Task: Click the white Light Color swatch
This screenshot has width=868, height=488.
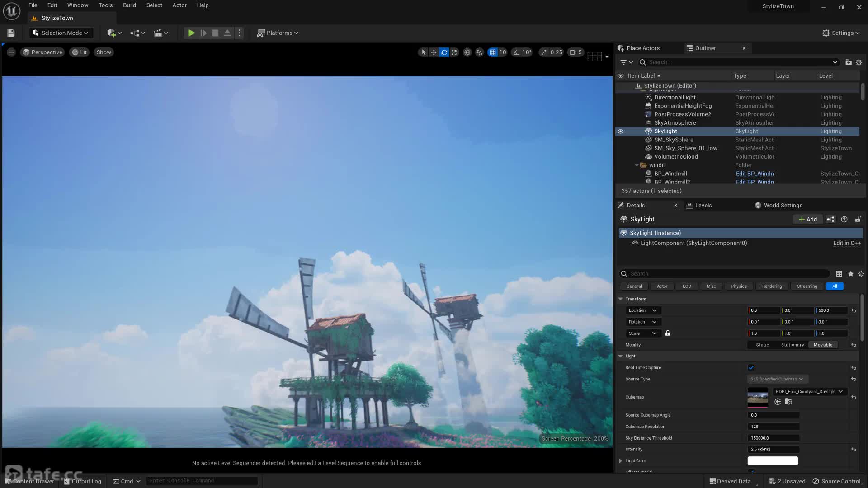Action: 773,461
